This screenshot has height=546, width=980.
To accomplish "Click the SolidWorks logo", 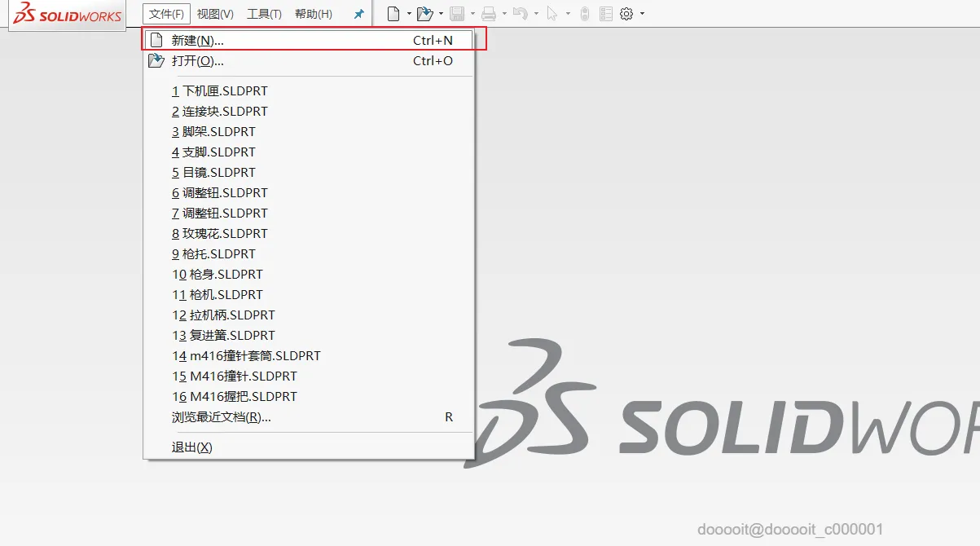I will (x=68, y=14).
